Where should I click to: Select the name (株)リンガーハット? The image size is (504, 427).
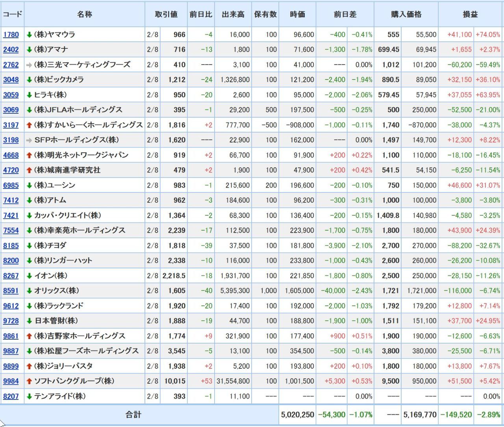pyautogui.click(x=63, y=261)
